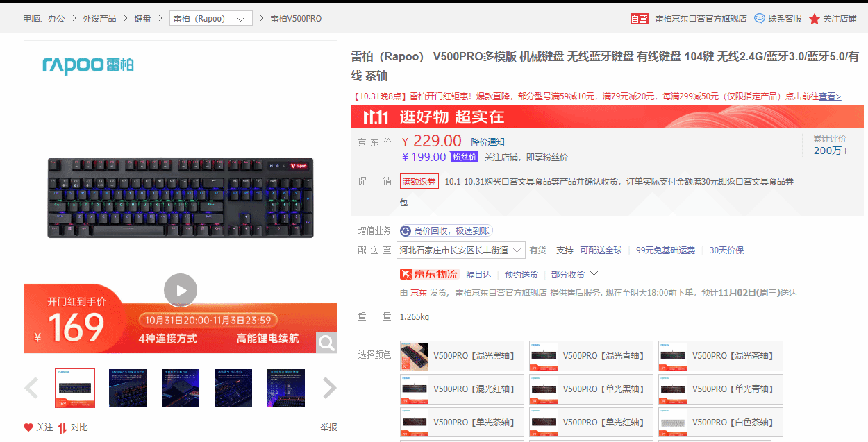Open 联系客服 chat icon
The image size is (868, 442).
pyautogui.click(x=760, y=19)
